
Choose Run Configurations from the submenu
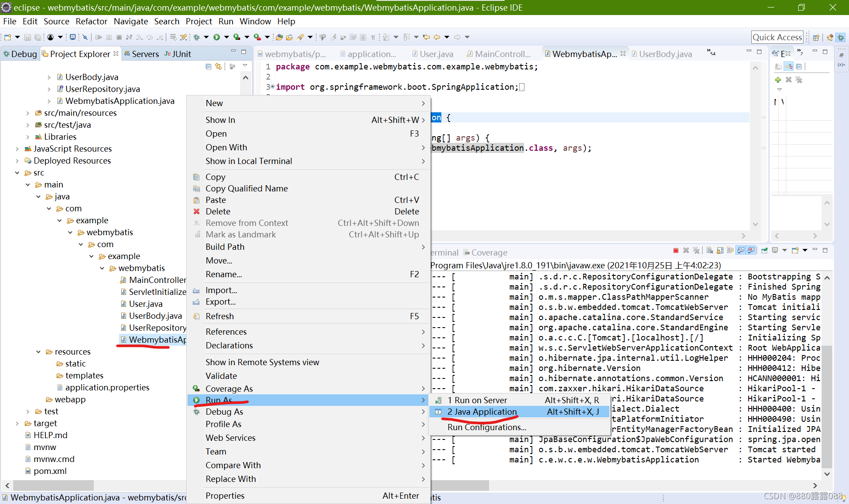tap(486, 427)
